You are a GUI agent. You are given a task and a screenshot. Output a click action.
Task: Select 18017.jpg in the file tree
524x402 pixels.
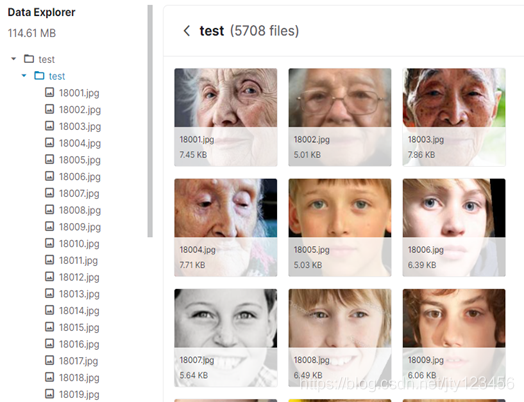79,361
